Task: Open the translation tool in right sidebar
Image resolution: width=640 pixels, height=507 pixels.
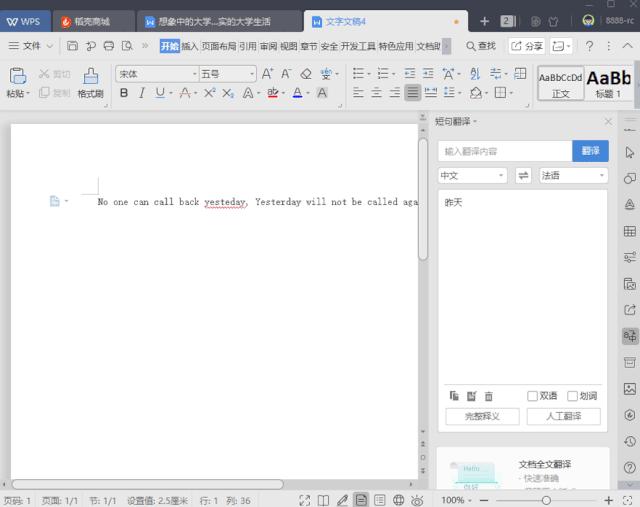Action: (x=630, y=336)
